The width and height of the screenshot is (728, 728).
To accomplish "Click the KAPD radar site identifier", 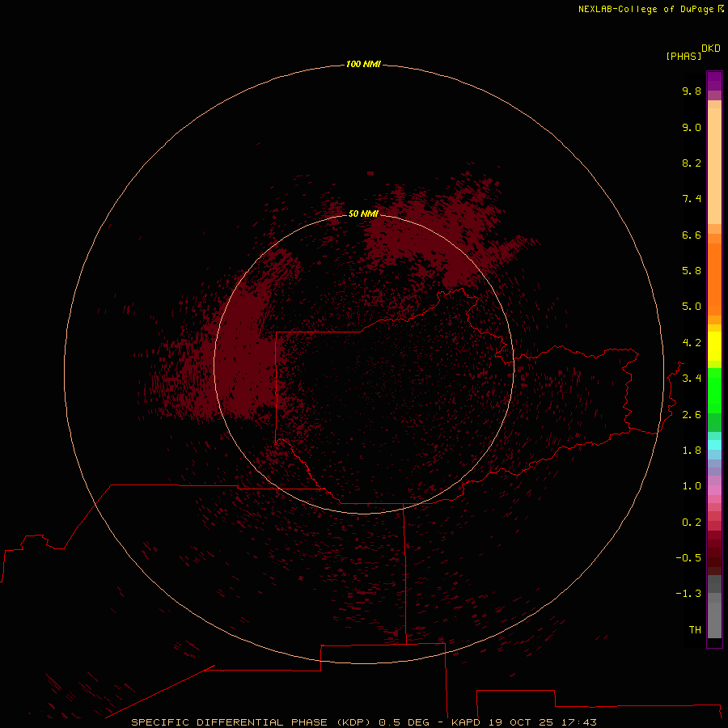I will [466, 722].
